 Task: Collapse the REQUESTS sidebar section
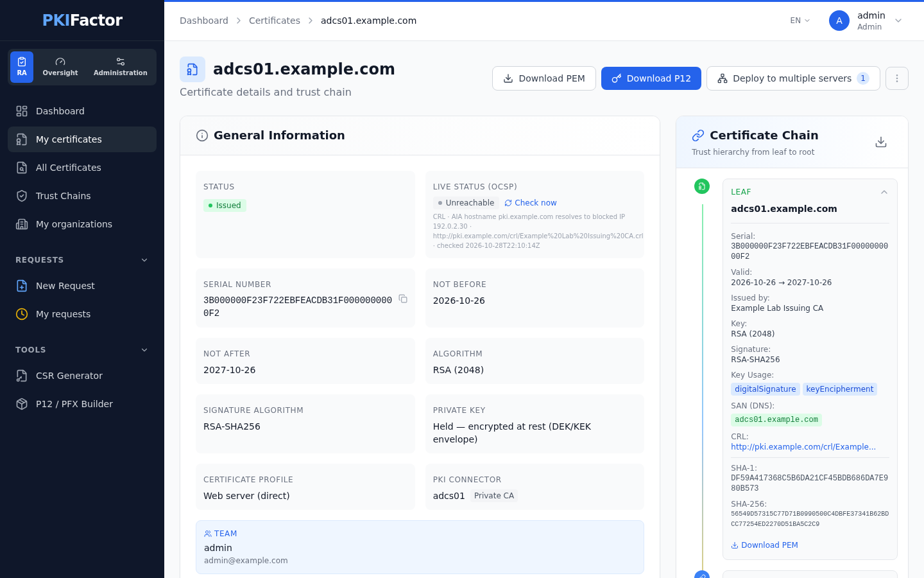click(x=144, y=260)
